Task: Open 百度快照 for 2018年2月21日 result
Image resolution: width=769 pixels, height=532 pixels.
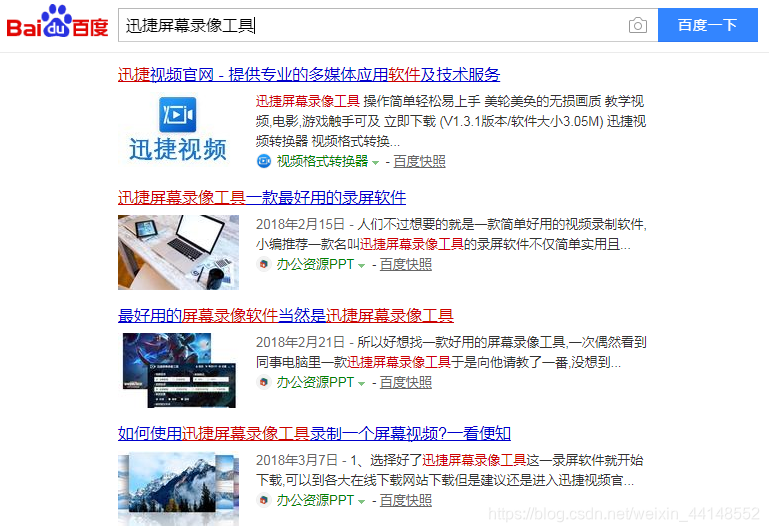Action: (x=406, y=381)
